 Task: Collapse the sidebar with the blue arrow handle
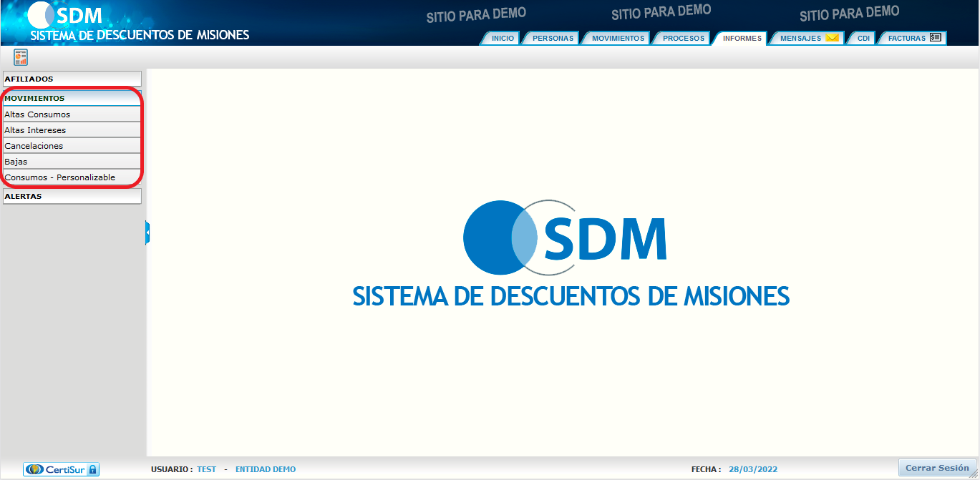pyautogui.click(x=147, y=232)
